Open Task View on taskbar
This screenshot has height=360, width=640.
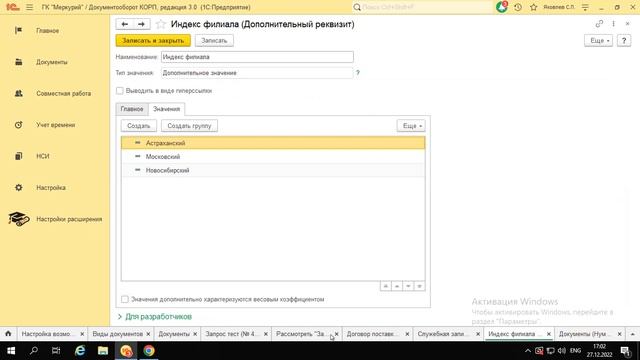point(56,351)
